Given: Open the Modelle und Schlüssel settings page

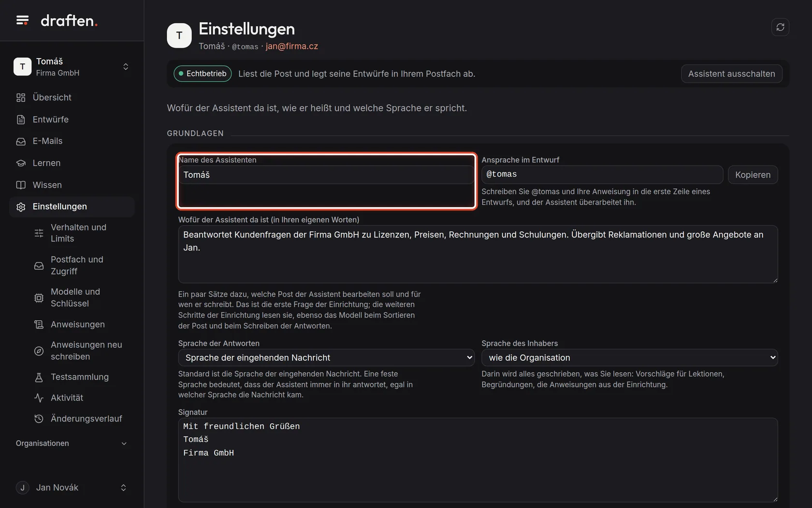Looking at the screenshot, I should [81, 298].
